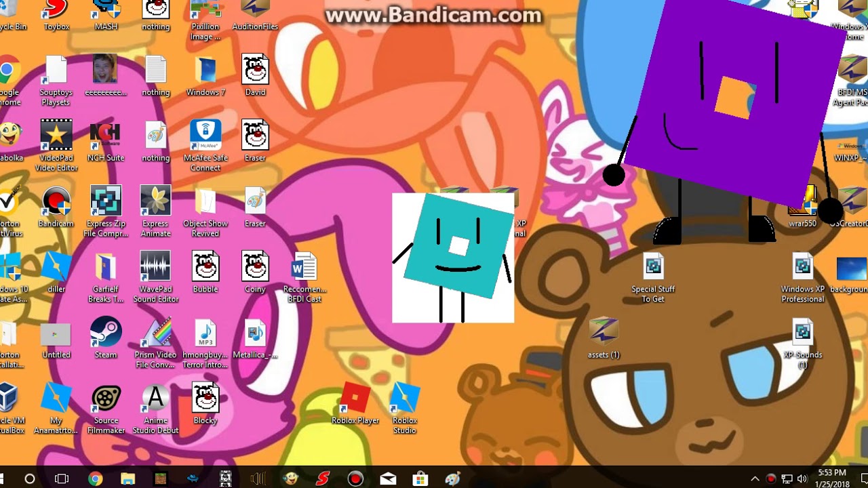
Task: Open the volume tray icon
Action: pyautogui.click(x=802, y=479)
